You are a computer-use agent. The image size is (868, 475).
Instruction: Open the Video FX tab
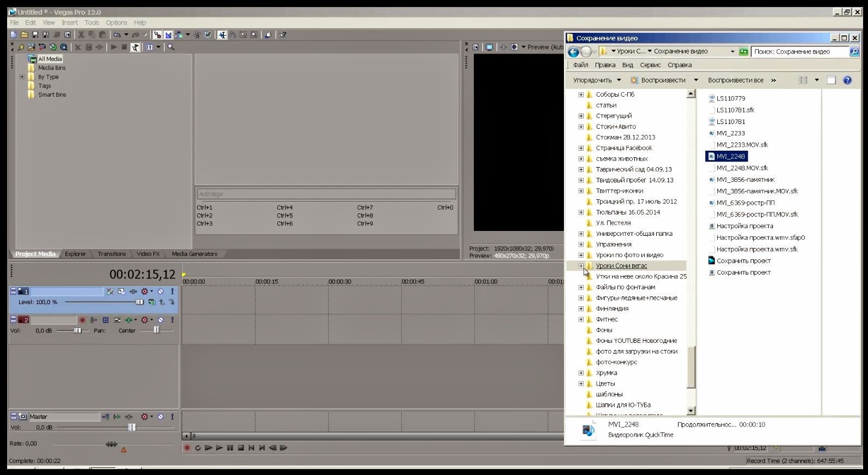(148, 254)
